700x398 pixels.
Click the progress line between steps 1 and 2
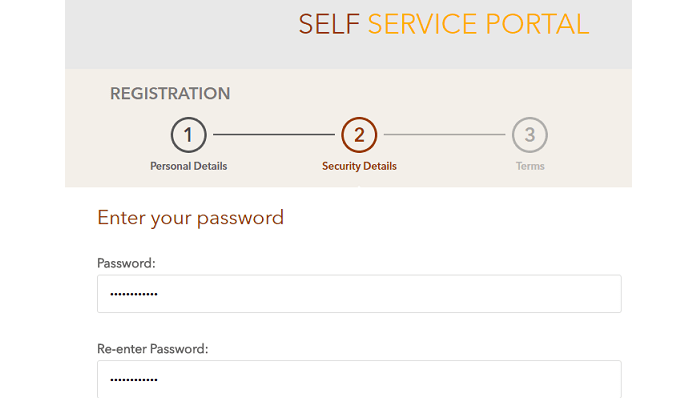point(274,134)
